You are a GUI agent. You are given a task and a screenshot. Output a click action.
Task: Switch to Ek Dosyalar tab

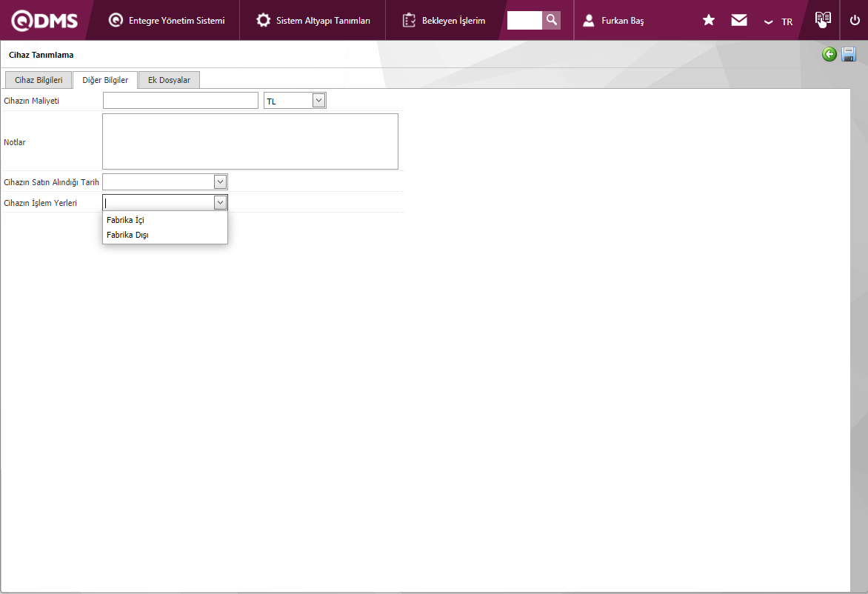click(169, 80)
